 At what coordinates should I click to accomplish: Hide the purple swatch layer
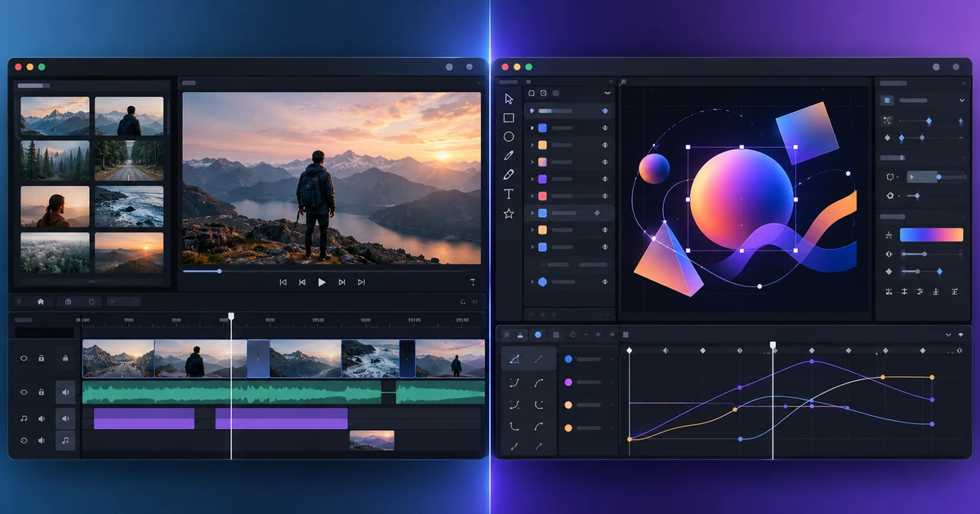[605, 179]
